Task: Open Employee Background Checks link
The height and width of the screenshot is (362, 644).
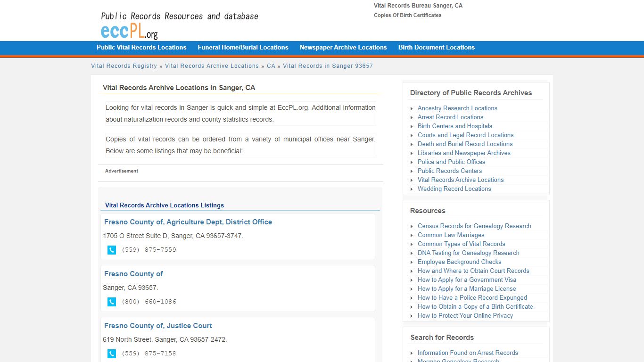Action: click(459, 262)
